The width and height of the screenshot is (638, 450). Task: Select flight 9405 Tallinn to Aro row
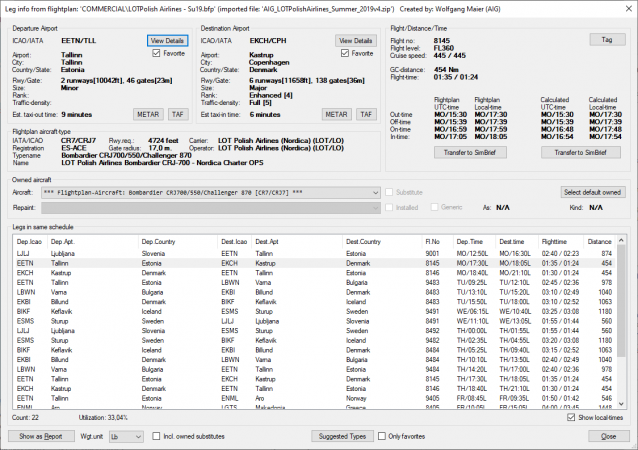tap(315, 398)
